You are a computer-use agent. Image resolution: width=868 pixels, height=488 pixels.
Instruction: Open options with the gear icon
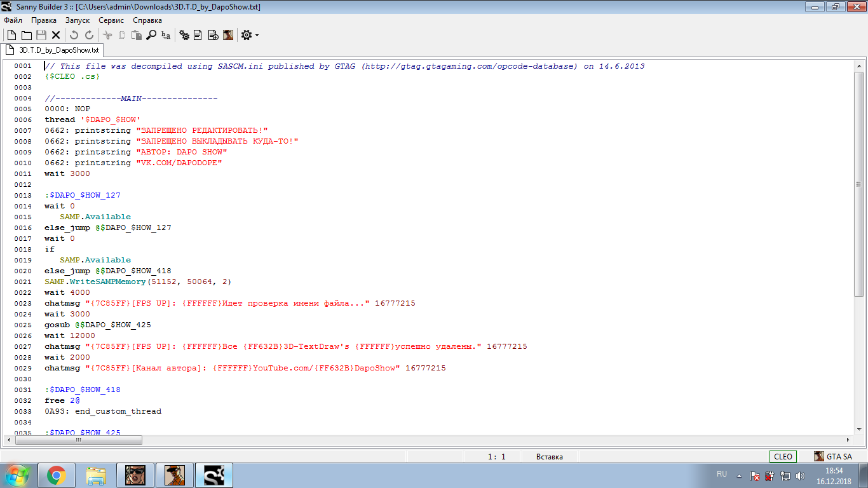[x=247, y=35]
